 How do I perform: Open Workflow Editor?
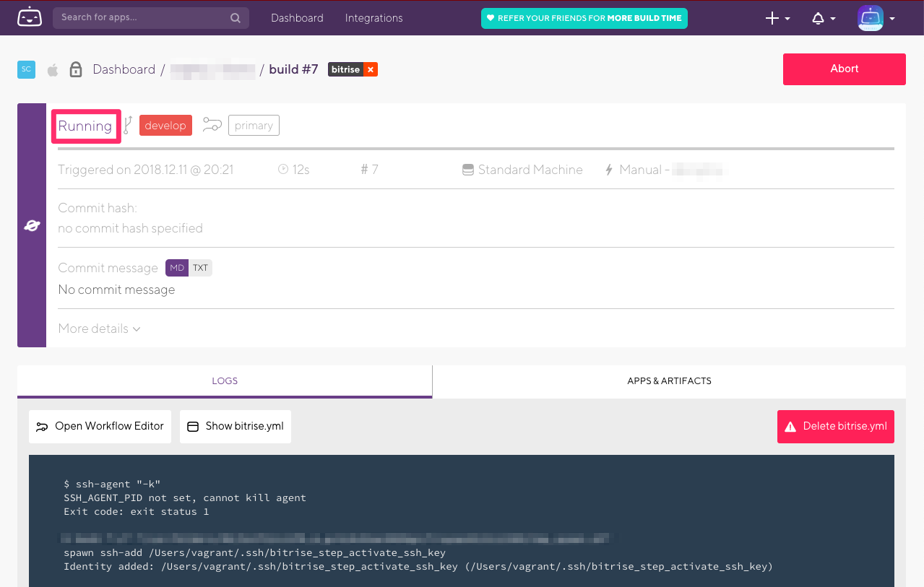pos(100,427)
